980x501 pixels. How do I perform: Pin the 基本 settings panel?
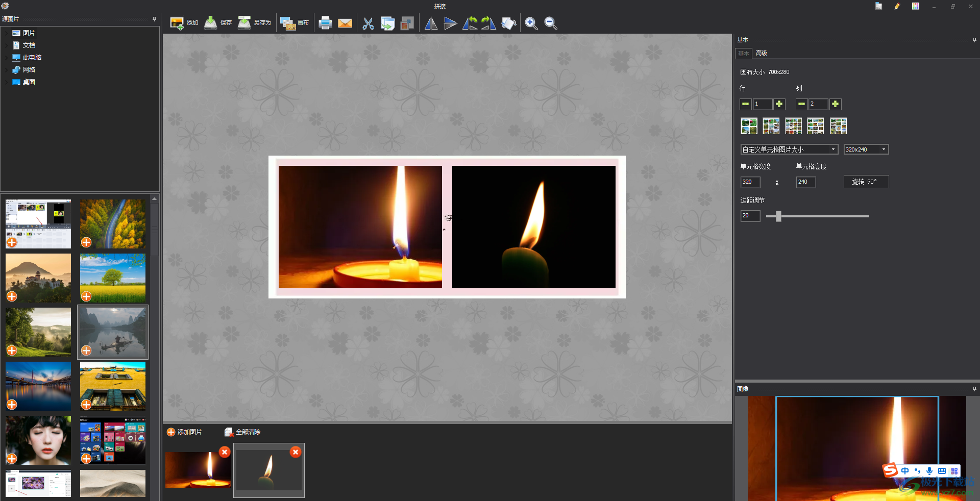[974, 40]
